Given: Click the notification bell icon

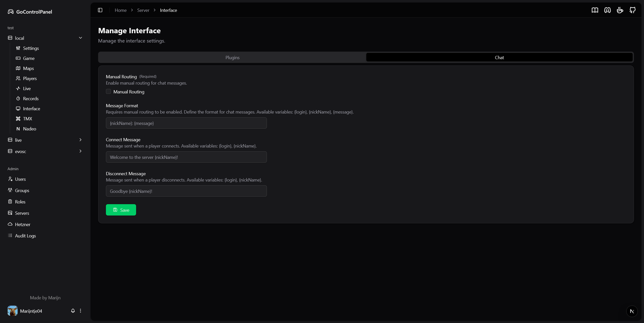Looking at the screenshot, I should (x=73, y=311).
